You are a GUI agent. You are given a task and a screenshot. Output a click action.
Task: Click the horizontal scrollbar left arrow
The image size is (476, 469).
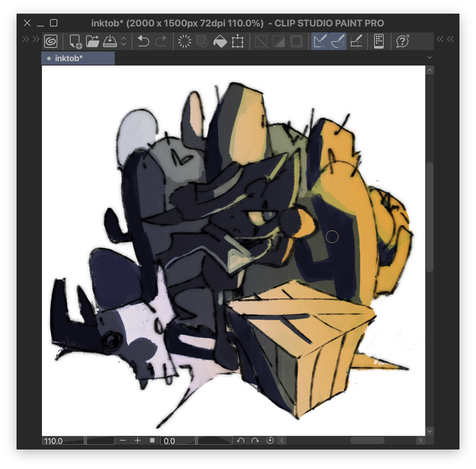pos(282,440)
